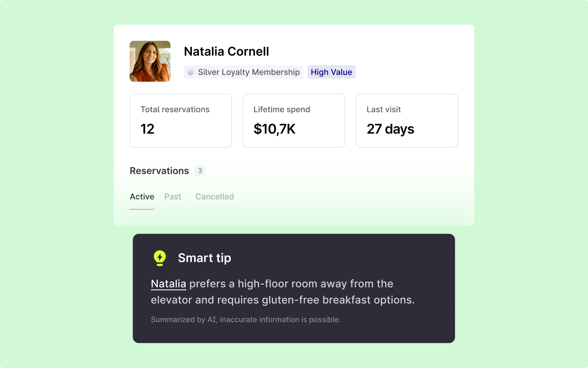588x368 pixels.
Task: Click the Total reservations card
Action: 180,121
